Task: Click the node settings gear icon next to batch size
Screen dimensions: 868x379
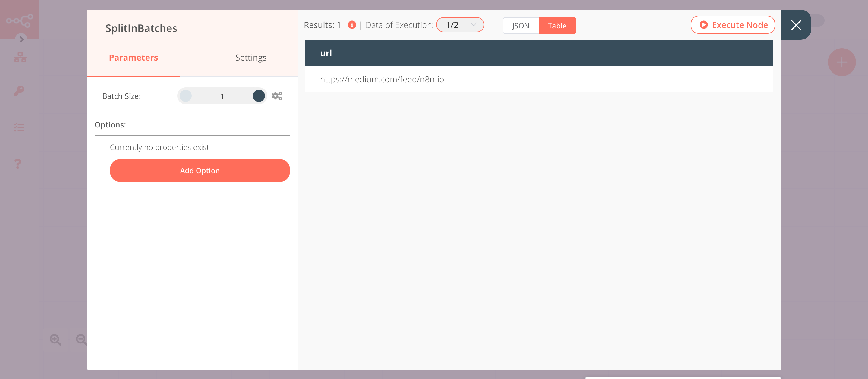Action: (x=277, y=96)
